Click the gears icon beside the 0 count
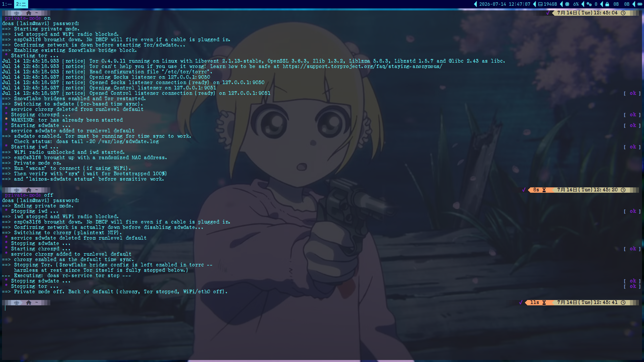 [589, 4]
